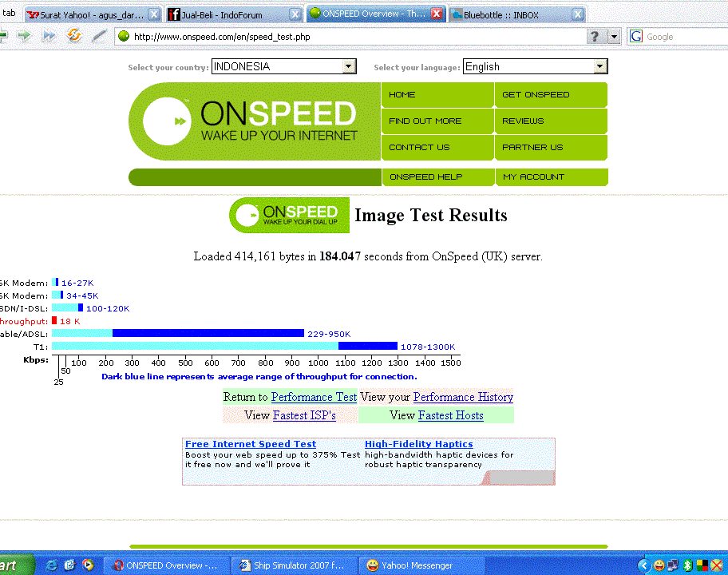Screen dimensions: 728x575
Task: Switch to Yahoo! Messenger taskbar window
Action: tap(421, 565)
